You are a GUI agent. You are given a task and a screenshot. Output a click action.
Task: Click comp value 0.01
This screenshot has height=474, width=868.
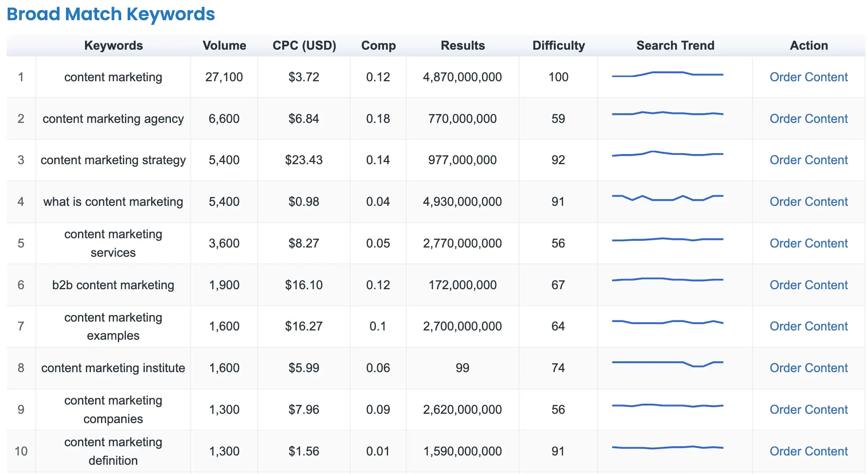point(378,451)
